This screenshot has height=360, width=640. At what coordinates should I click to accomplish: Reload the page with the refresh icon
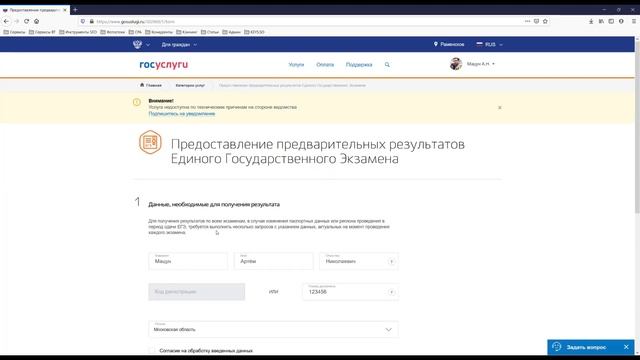coord(27,21)
